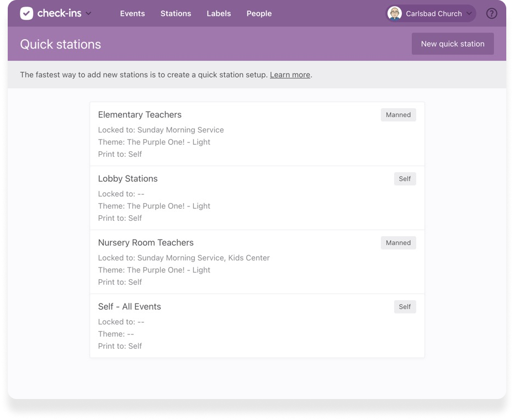The image size is (514, 420).
Task: Expand the check-ins app switcher chevron
Action: (89, 14)
